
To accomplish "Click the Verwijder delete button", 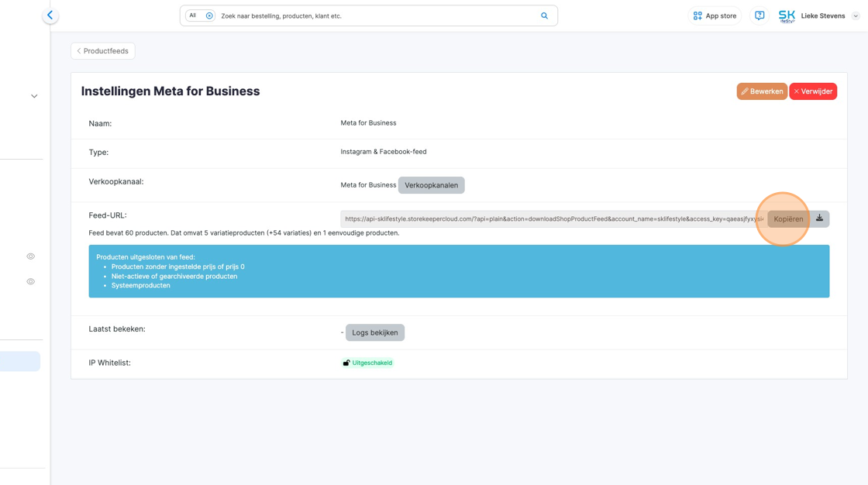I will point(813,91).
